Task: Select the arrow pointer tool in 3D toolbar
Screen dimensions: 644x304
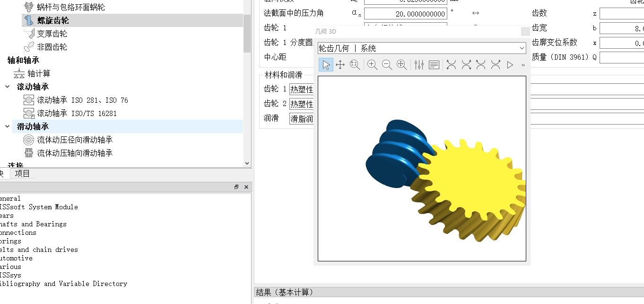Action: click(x=326, y=65)
